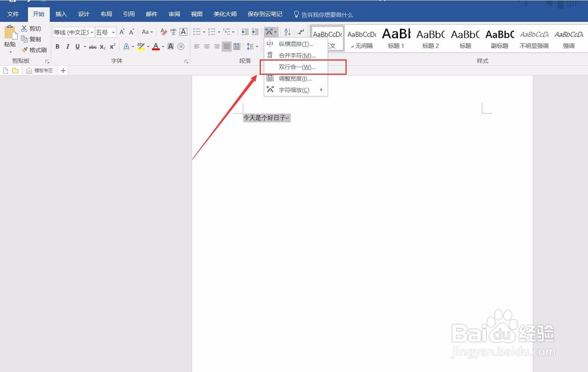
Task: Select the subscript icon
Action: click(102, 46)
